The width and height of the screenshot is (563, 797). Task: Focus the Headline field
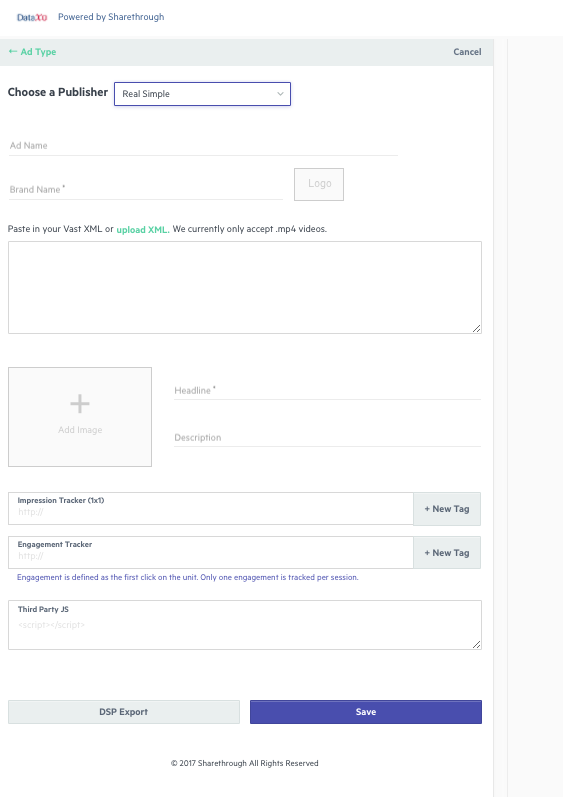tap(327, 391)
